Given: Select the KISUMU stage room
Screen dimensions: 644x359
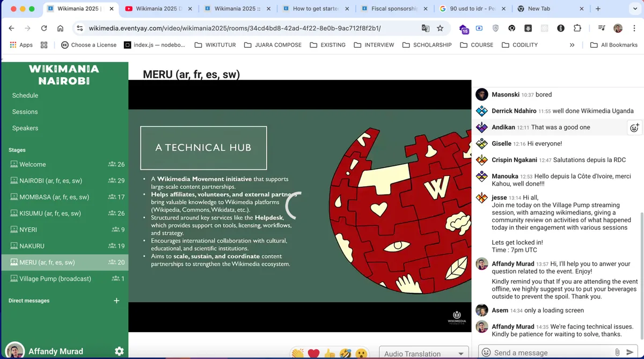Looking at the screenshot, I should pos(64,213).
